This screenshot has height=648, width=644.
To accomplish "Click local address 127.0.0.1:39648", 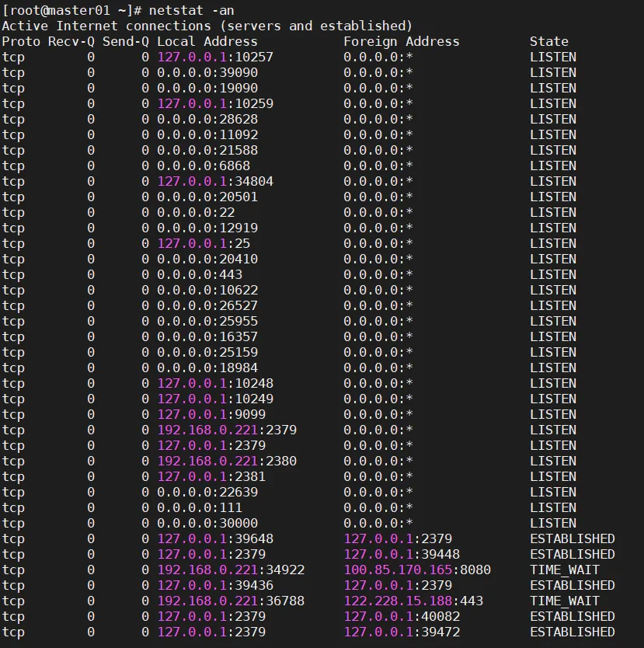I will pyautogui.click(x=215, y=539).
